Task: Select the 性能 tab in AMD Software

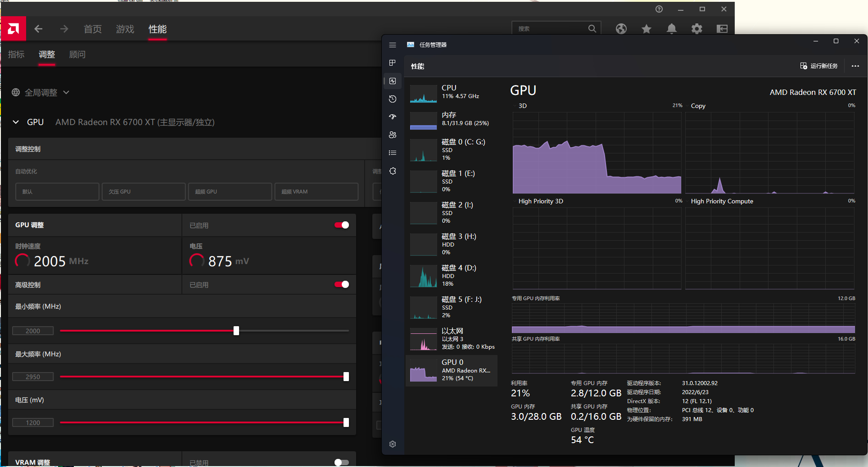Action: (158, 29)
